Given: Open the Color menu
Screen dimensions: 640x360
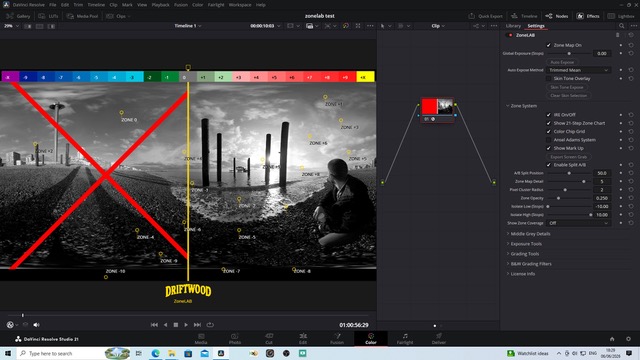Looking at the screenshot, I should pos(198,5).
